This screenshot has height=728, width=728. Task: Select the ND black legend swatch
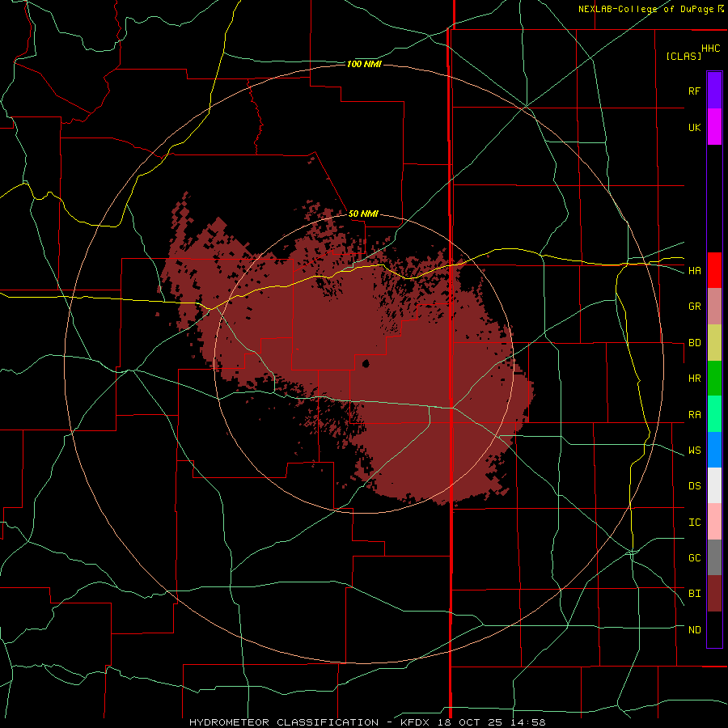[x=714, y=629]
